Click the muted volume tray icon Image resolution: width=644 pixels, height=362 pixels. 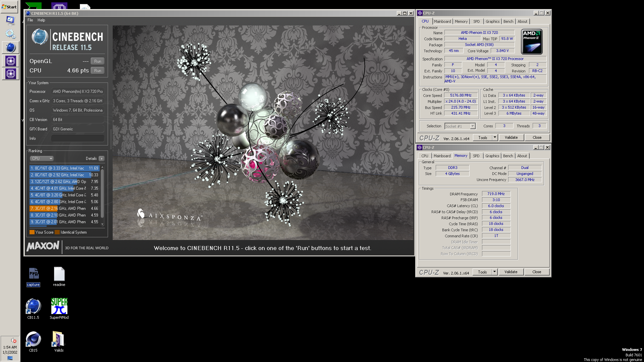pyautogui.click(x=13, y=340)
